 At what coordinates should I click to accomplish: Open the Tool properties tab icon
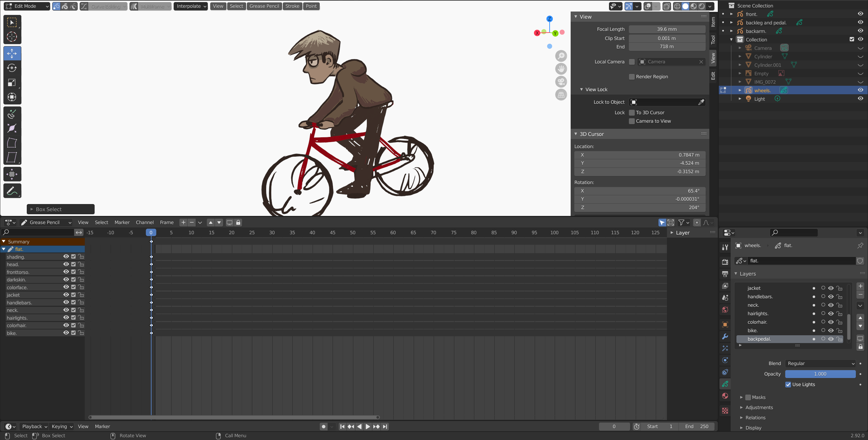[725, 247]
